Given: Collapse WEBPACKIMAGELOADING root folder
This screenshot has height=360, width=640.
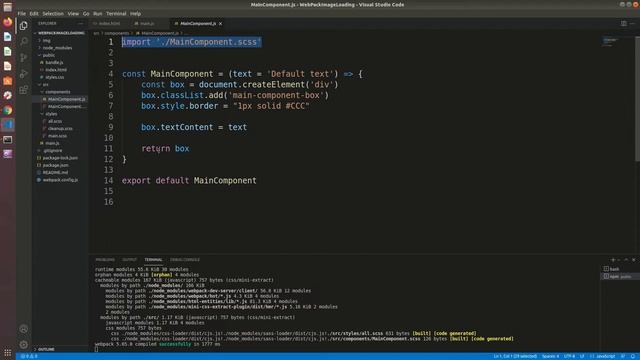Looking at the screenshot, I should click(60, 33).
